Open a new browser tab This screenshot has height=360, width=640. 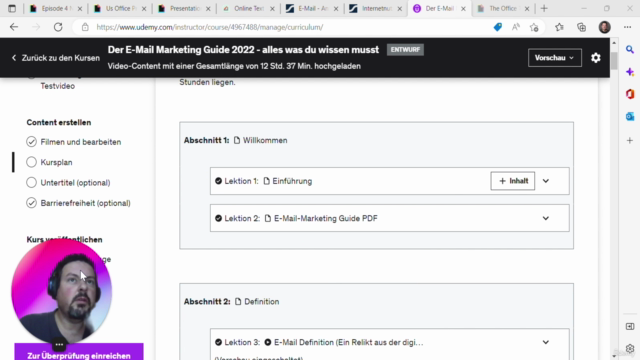pos(544,8)
